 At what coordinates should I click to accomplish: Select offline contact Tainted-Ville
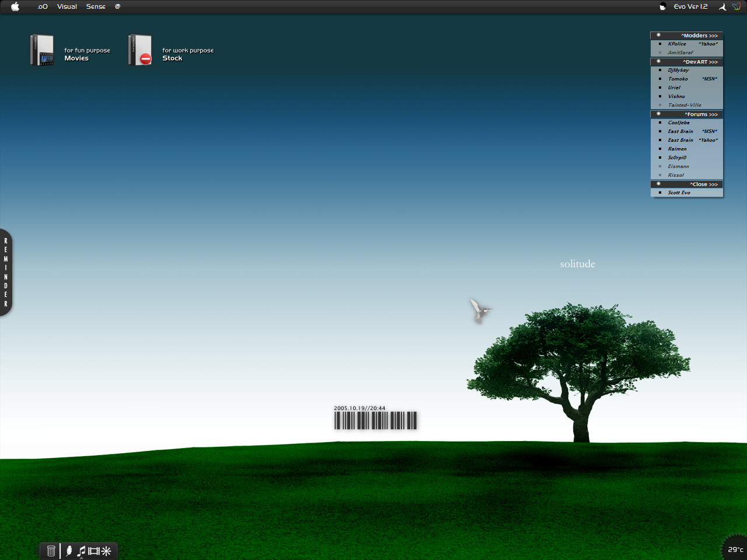pyautogui.click(x=685, y=105)
